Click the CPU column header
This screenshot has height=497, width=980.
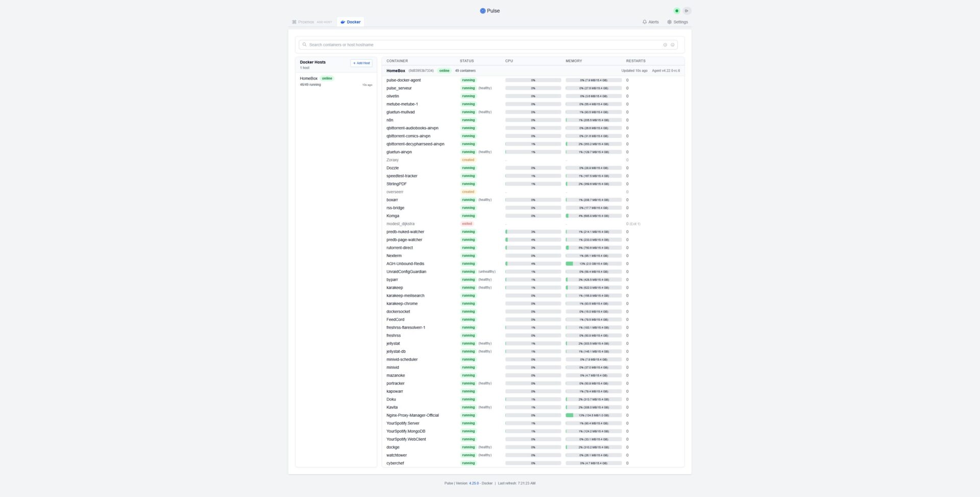tap(509, 61)
